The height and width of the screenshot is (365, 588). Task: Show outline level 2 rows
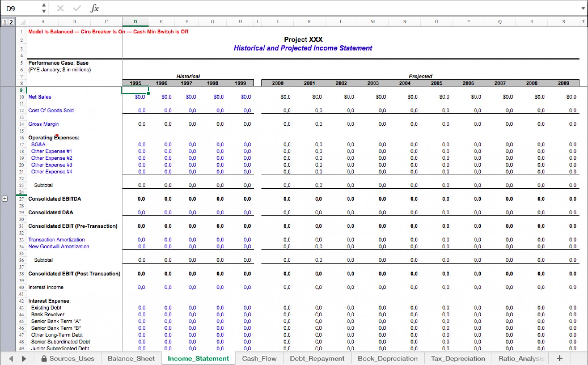11,22
